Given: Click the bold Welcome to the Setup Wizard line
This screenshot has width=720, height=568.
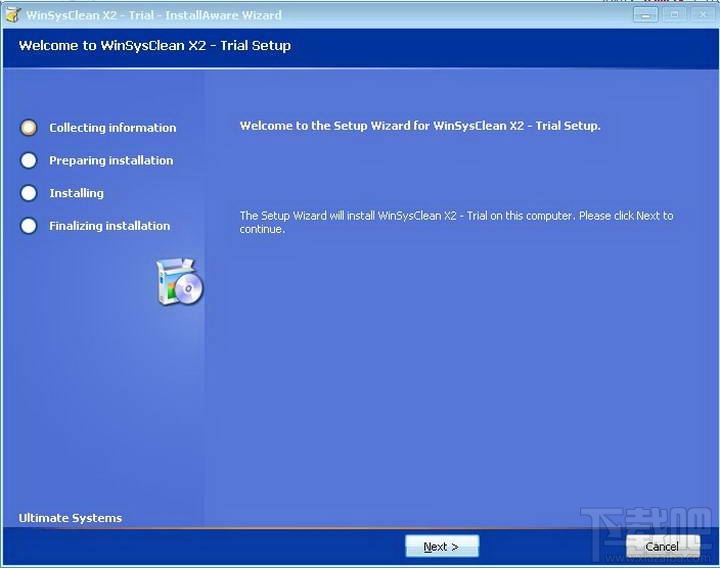Looking at the screenshot, I should point(420,126).
